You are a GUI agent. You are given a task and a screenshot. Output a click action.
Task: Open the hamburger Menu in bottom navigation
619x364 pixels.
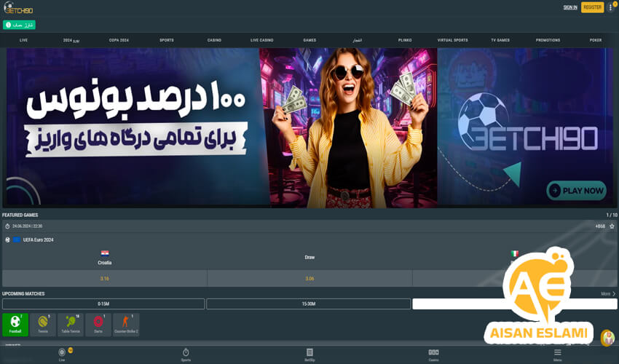557,354
